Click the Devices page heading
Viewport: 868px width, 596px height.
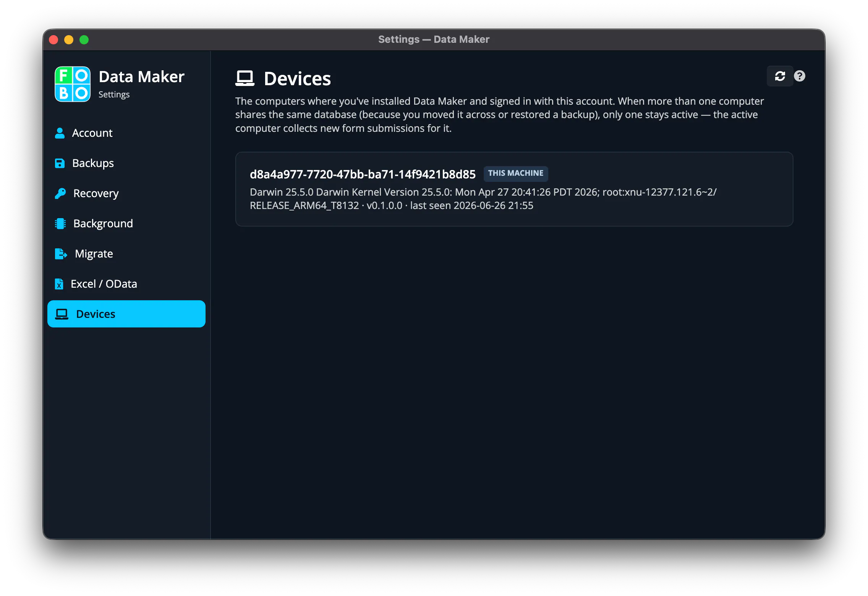[297, 79]
